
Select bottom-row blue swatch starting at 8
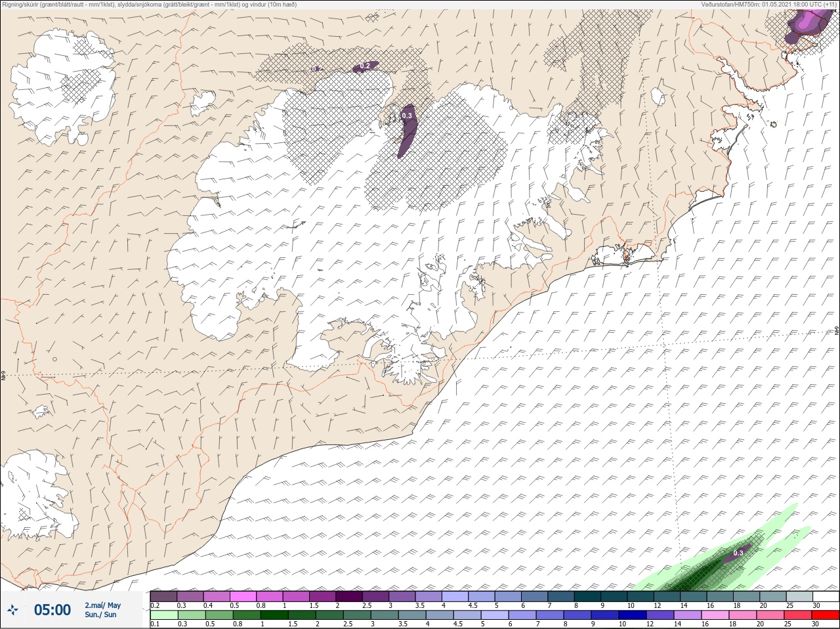577,615
